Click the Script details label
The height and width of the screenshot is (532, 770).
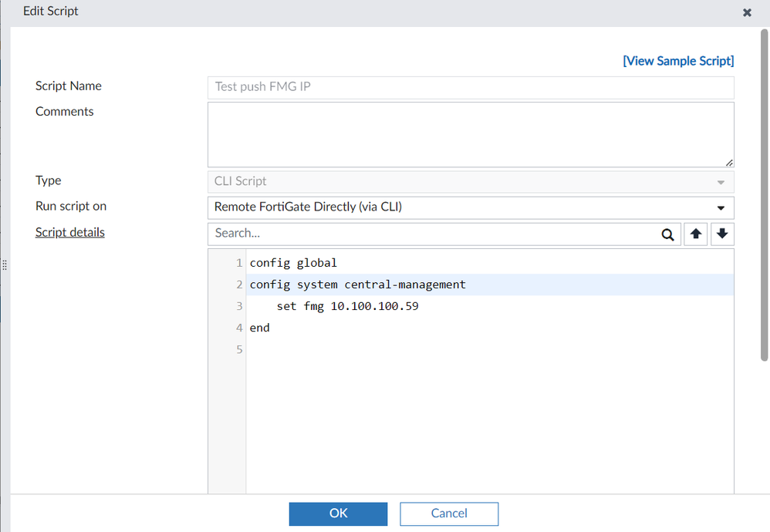click(70, 232)
